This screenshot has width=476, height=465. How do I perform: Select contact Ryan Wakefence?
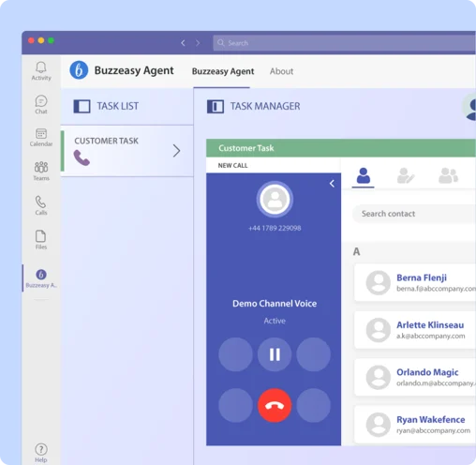pos(415,425)
